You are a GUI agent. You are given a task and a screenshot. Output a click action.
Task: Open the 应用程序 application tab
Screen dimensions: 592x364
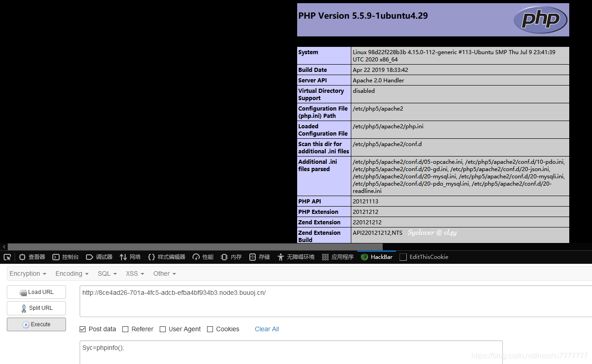(338, 257)
